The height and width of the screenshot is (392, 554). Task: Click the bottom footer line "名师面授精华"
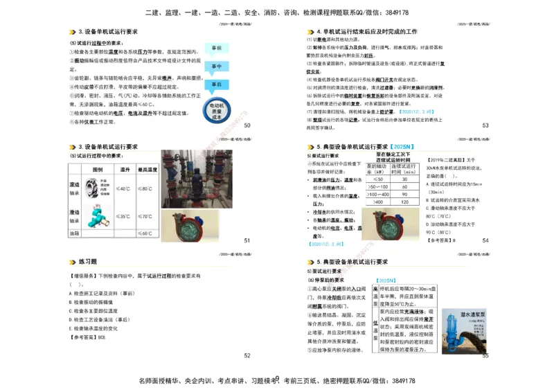tap(276, 381)
